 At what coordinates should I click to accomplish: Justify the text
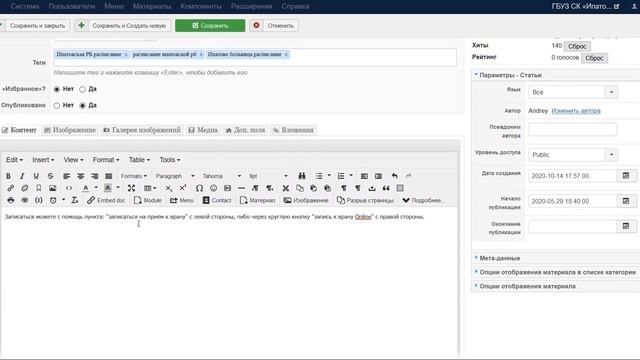click(x=109, y=176)
